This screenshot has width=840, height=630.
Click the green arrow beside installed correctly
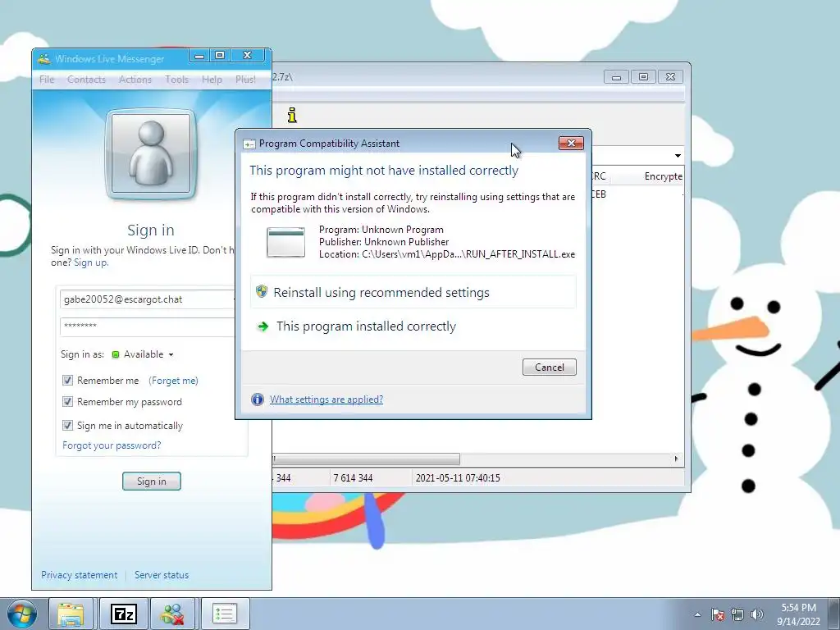pos(263,326)
